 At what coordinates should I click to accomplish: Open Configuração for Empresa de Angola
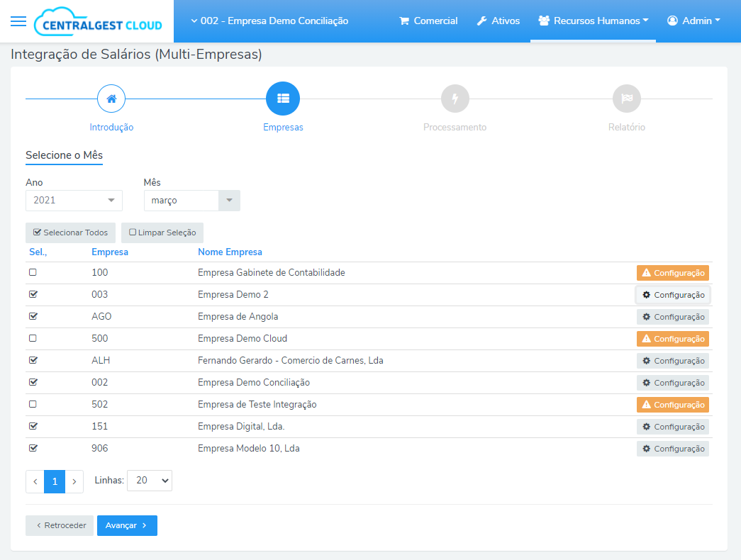(672, 317)
